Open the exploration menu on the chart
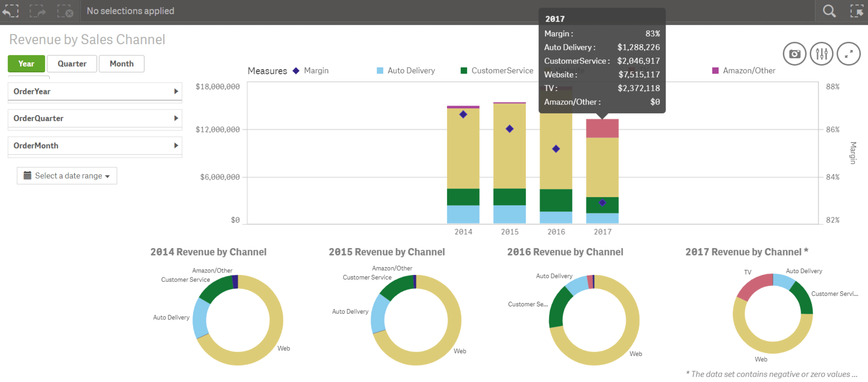Screen dimensions: 868x382 821,54
